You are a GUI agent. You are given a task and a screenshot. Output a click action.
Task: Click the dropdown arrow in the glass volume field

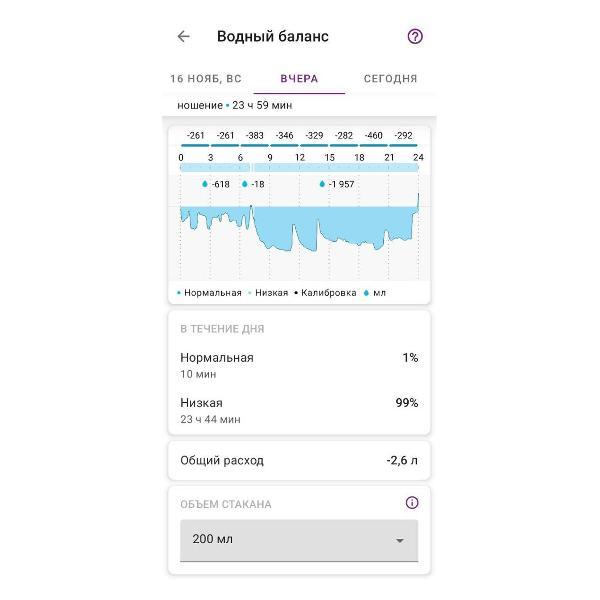[400, 541]
